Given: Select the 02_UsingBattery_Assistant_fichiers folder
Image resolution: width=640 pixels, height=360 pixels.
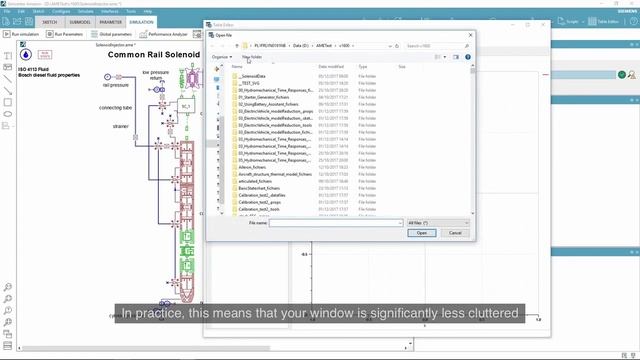Looking at the screenshot, I should point(268,104).
